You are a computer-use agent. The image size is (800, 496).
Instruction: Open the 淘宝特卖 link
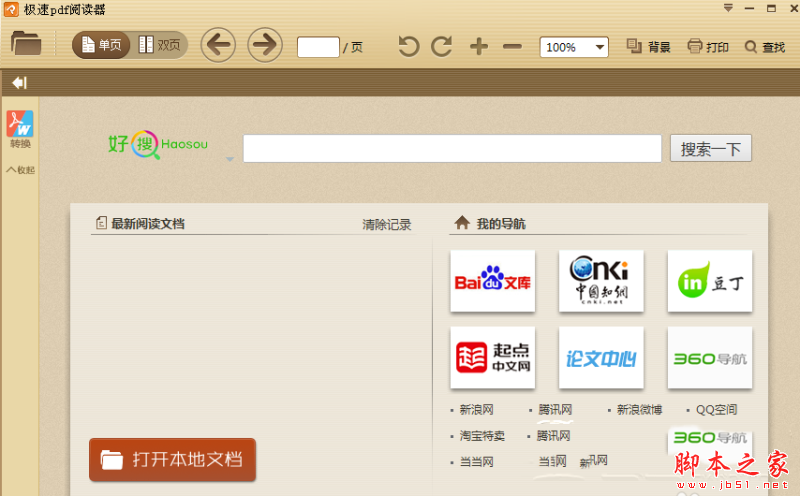[482, 436]
